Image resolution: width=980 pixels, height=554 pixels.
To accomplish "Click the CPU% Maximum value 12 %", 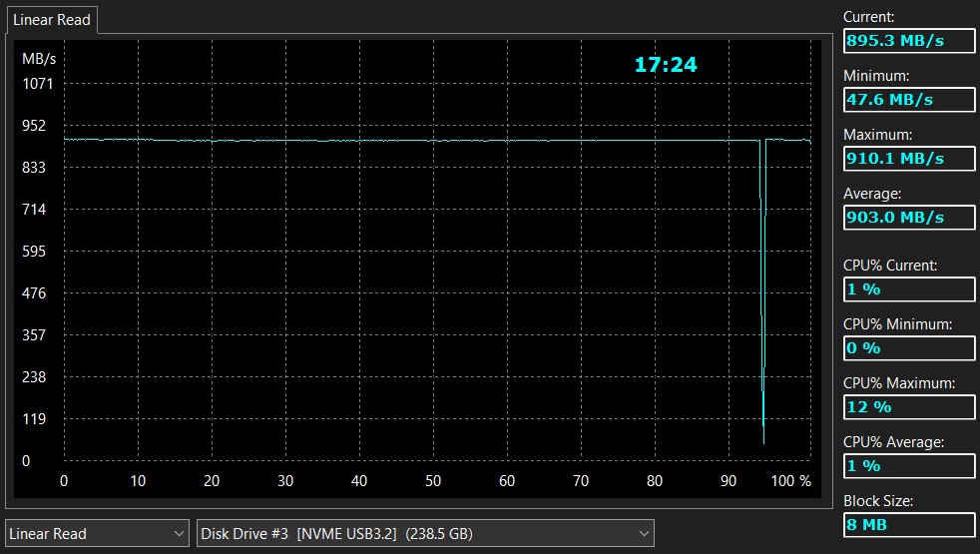I will click(909, 407).
